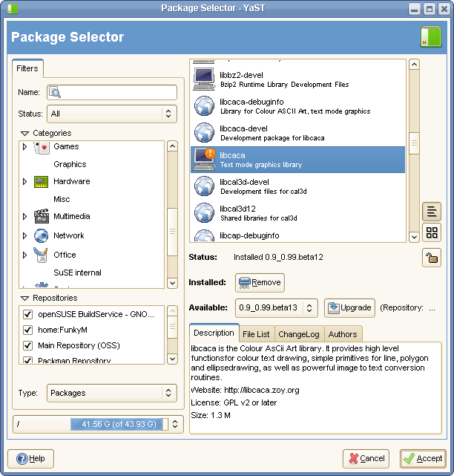454x476 pixels.
Task: Toggle the Packman Repository checkbox
Action: (x=28, y=360)
